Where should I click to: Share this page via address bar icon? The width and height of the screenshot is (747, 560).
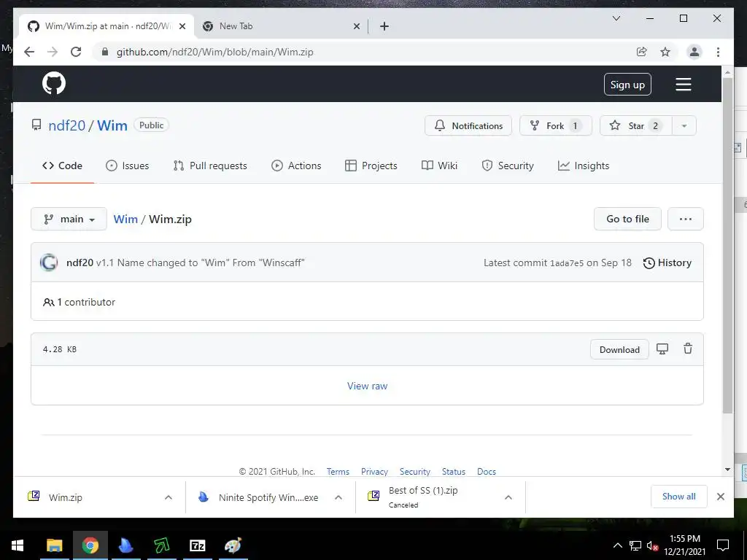click(642, 52)
